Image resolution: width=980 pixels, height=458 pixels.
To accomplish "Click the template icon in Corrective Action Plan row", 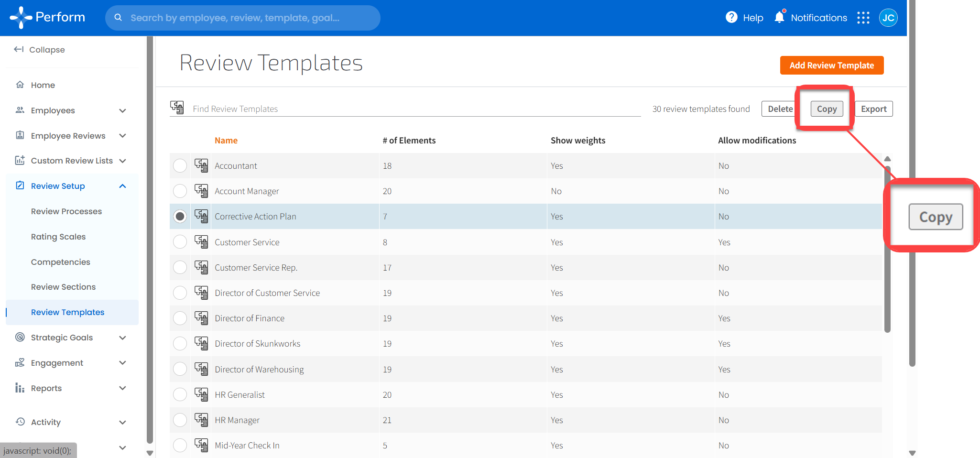I will (x=201, y=216).
